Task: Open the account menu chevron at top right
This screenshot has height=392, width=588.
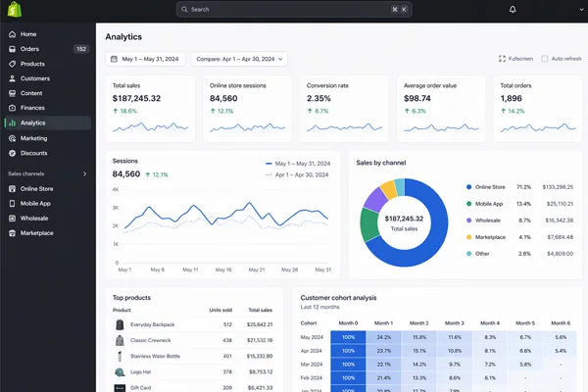Action: pyautogui.click(x=581, y=10)
